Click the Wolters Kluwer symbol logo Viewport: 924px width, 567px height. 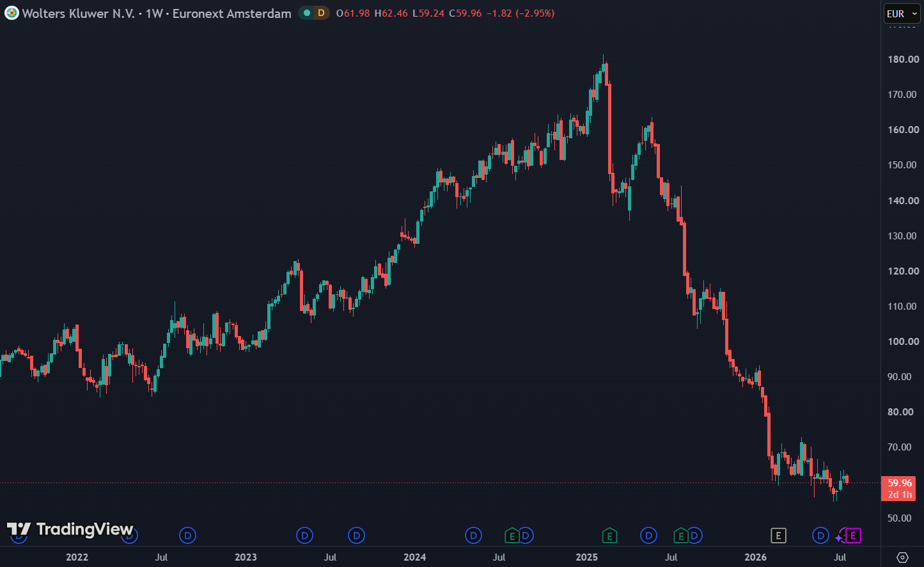(12, 13)
